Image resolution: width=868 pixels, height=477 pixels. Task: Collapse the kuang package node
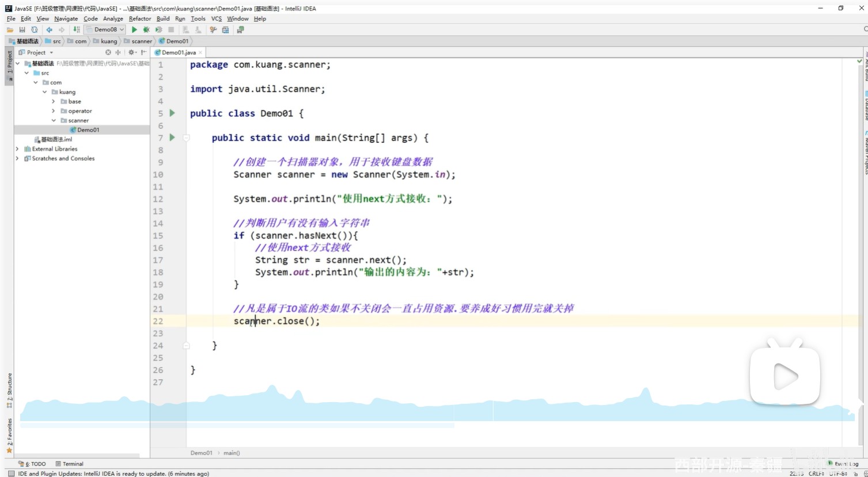coord(45,92)
